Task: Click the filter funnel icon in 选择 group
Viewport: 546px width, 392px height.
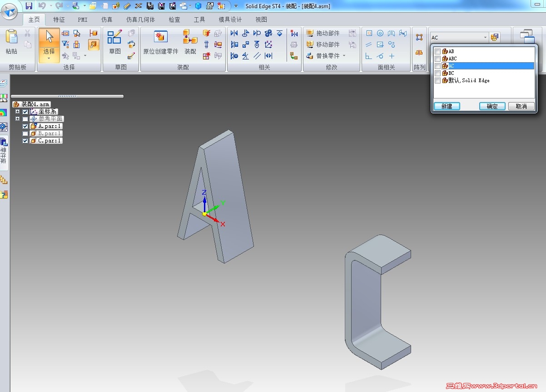Action: (x=65, y=44)
